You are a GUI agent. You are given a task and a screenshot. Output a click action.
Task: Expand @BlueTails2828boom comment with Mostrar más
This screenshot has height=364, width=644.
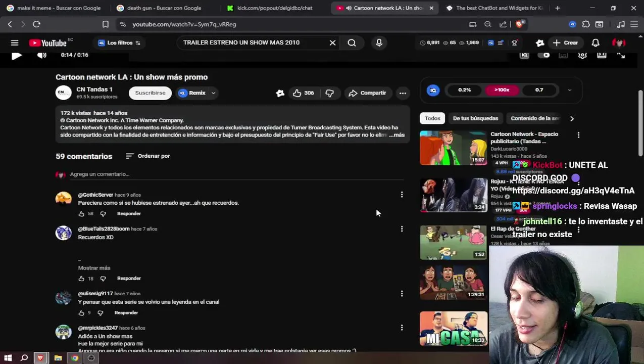coord(94,268)
